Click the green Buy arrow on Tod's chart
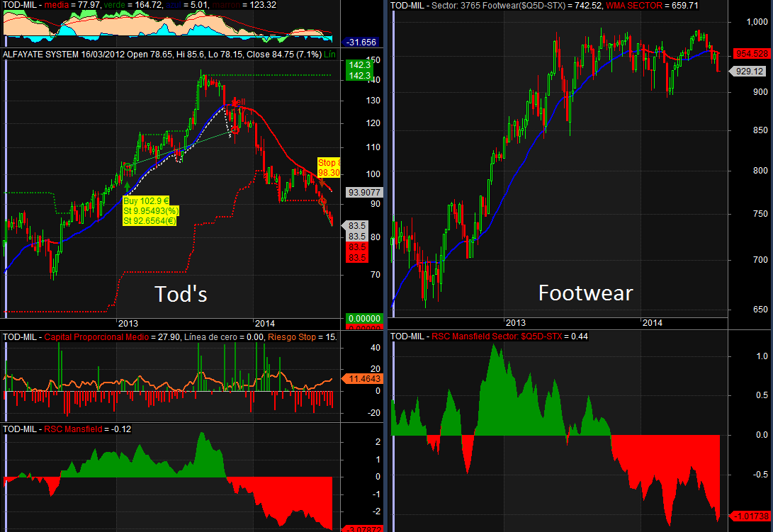 (127, 188)
